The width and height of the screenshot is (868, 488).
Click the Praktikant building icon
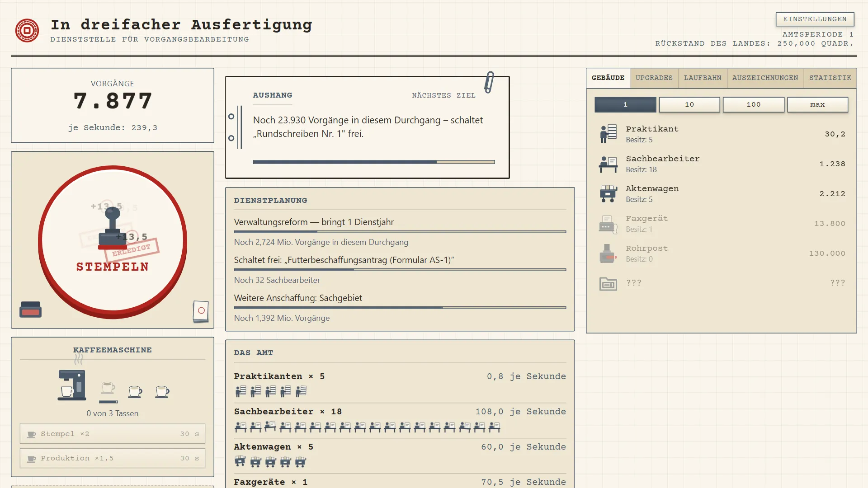tap(608, 134)
